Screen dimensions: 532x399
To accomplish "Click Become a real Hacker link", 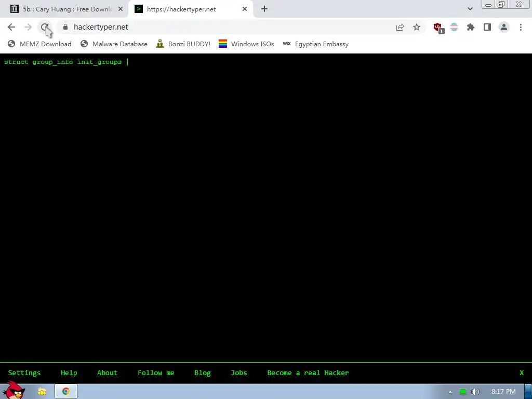I will coord(308,373).
